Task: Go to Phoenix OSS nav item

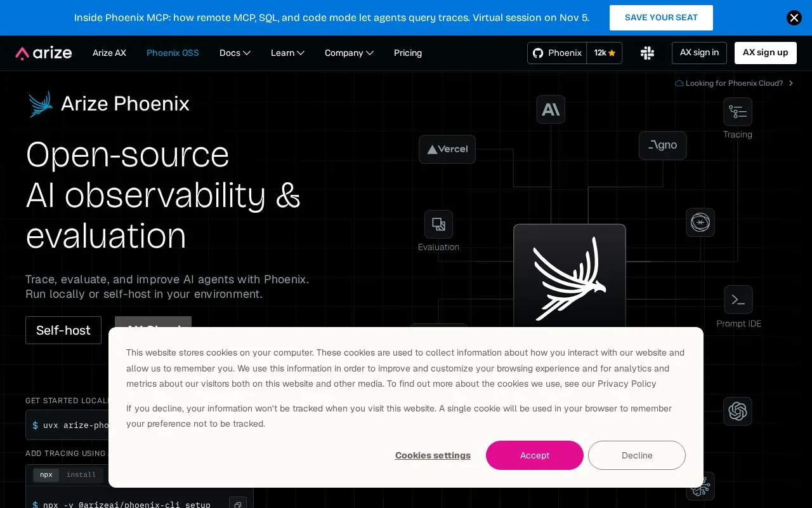Action: pos(173,53)
